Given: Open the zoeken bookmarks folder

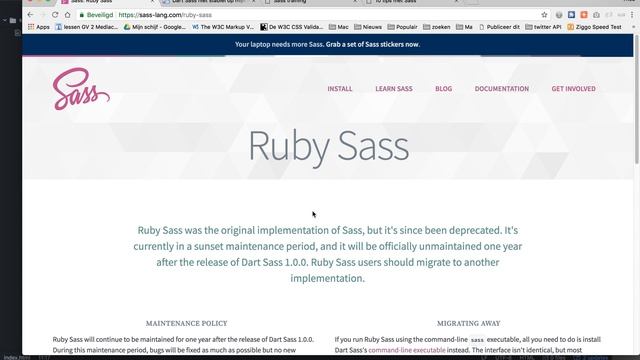Looking at the screenshot, I should (437, 27).
